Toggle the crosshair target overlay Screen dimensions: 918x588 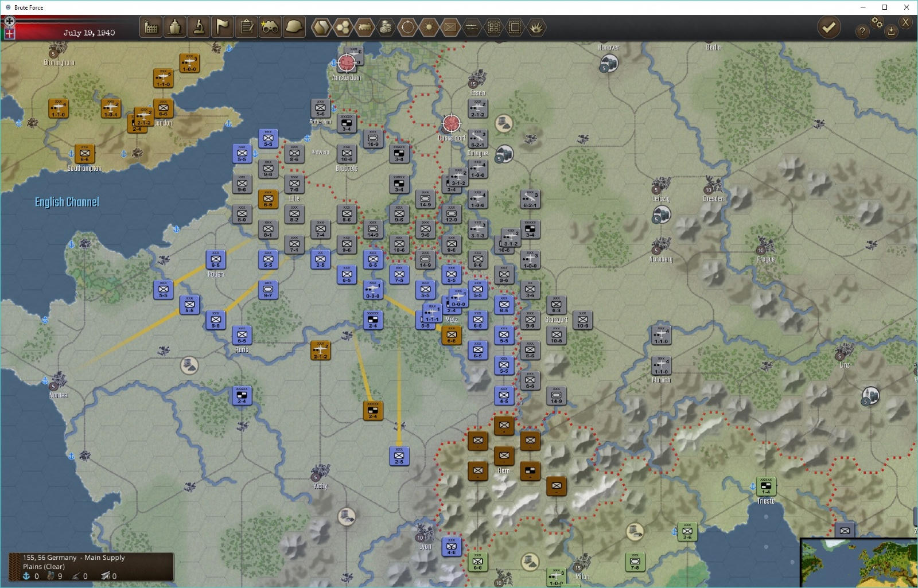coord(407,27)
